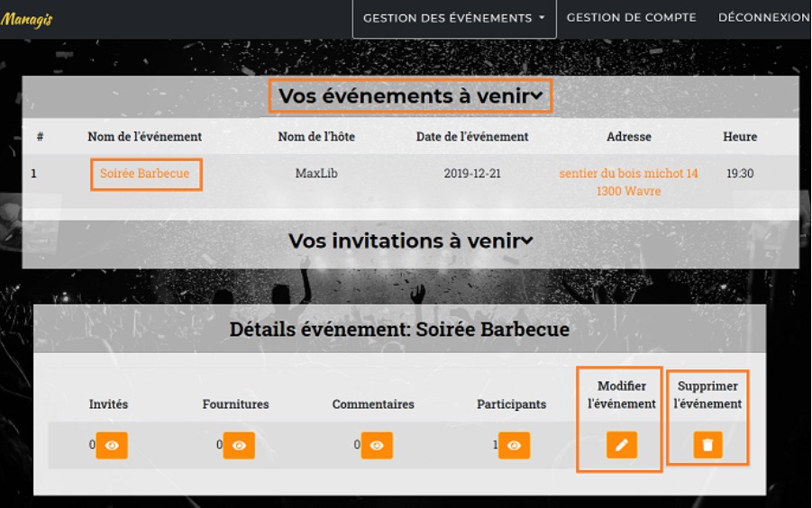
Task: Click Déconnexion to log out
Action: [763, 18]
